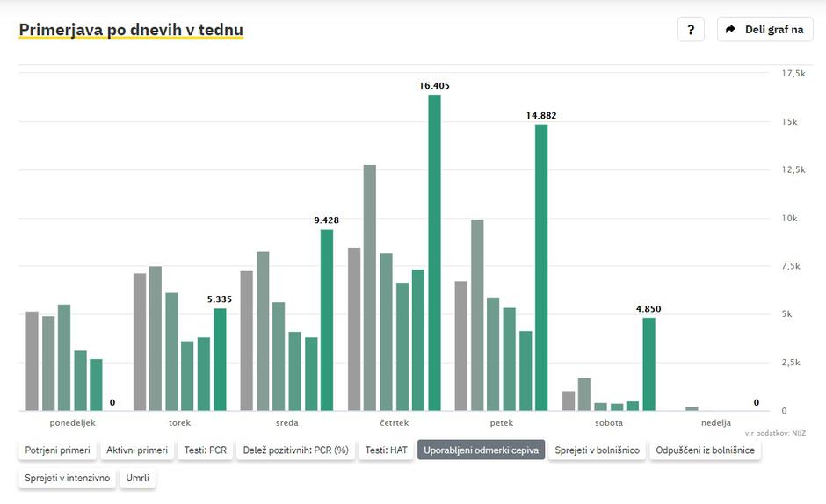Show 'Sprejeti v bolnišnico' data

[597, 450]
